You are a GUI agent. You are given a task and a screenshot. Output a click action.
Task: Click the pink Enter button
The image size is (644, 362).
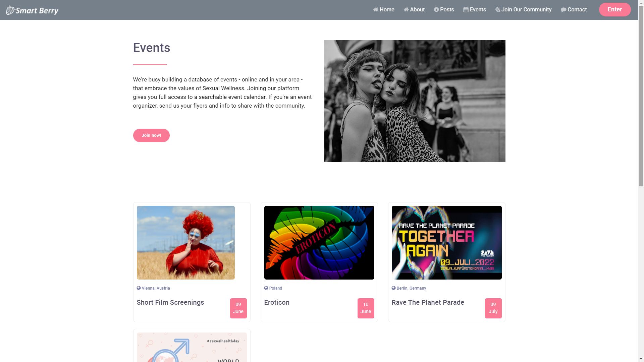coord(614,9)
